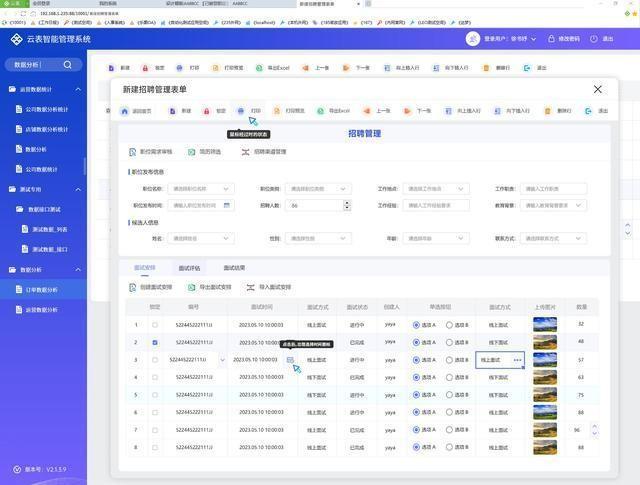The height and width of the screenshot is (485, 640).
Task: Click the 创建面试安排 button
Action: 150,287
